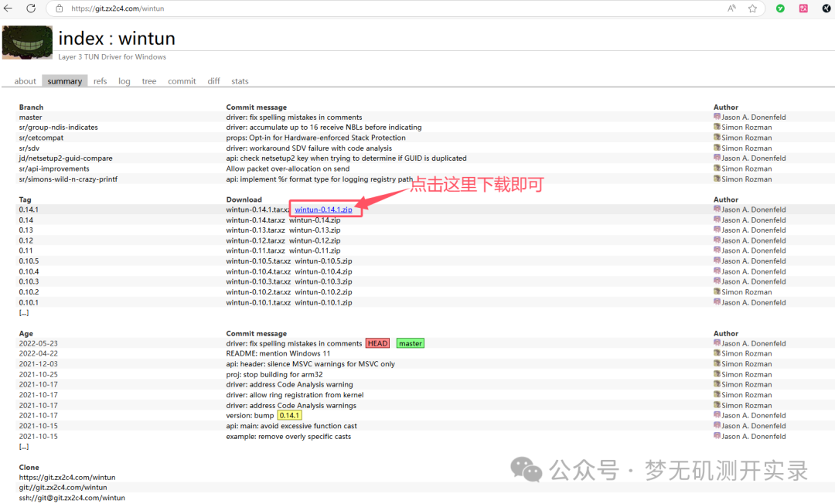
Task: Expand more tags with [...] link
Action: 24,312
